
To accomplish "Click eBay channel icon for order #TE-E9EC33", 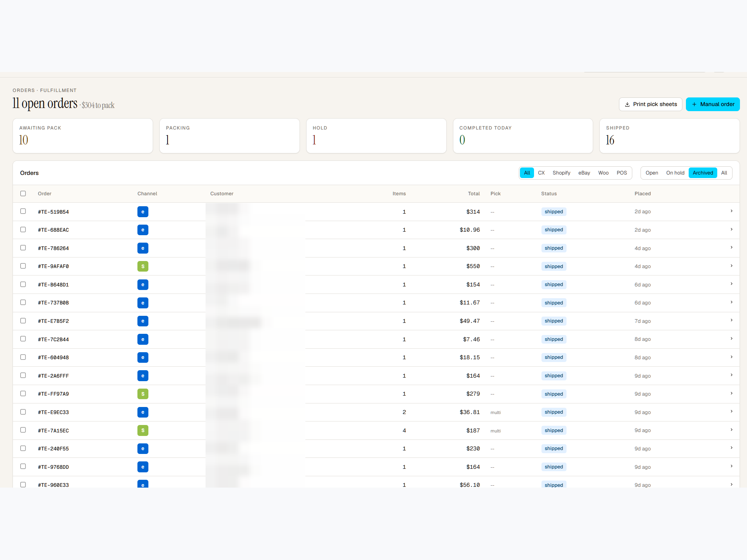I will point(143,412).
